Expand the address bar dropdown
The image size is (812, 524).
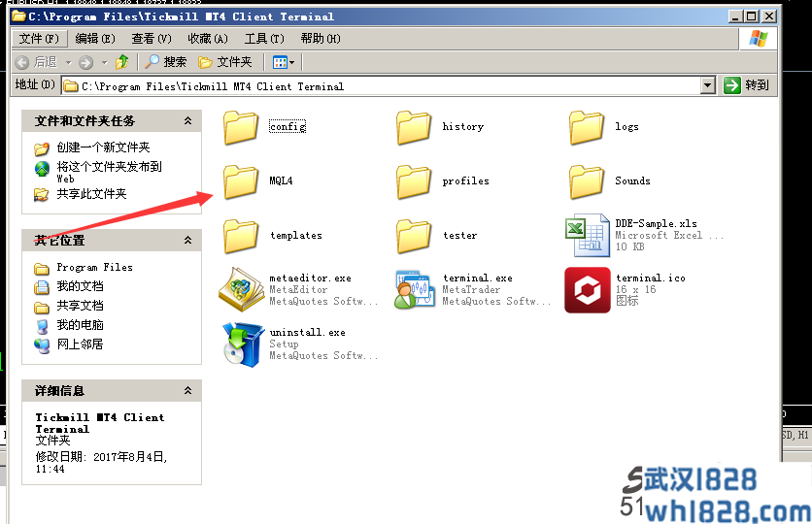(708, 85)
